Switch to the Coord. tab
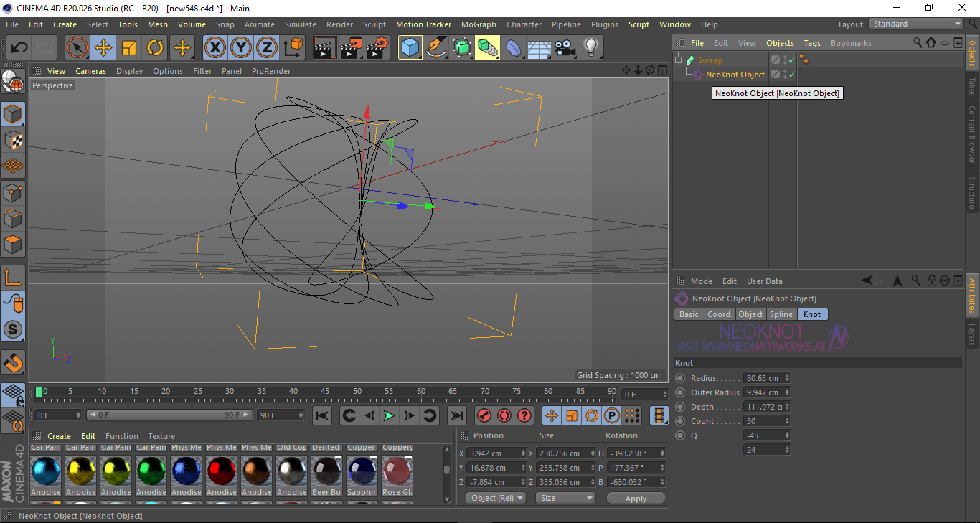This screenshot has width=980, height=523. pos(720,314)
